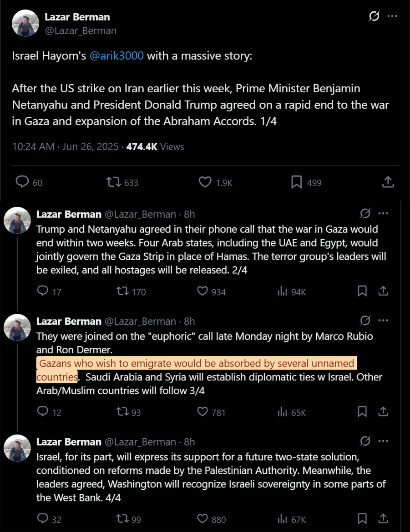Viewport: 410px width, 532px height.
Task: Click Lazar Berman's avatar on the 2/4 tweet
Action: (17, 220)
